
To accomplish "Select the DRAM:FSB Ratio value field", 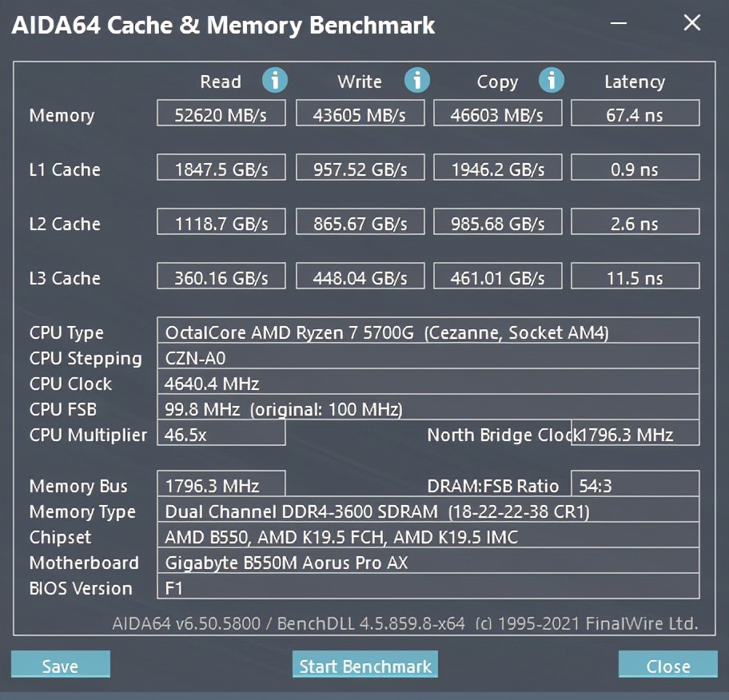I will click(x=635, y=485).
